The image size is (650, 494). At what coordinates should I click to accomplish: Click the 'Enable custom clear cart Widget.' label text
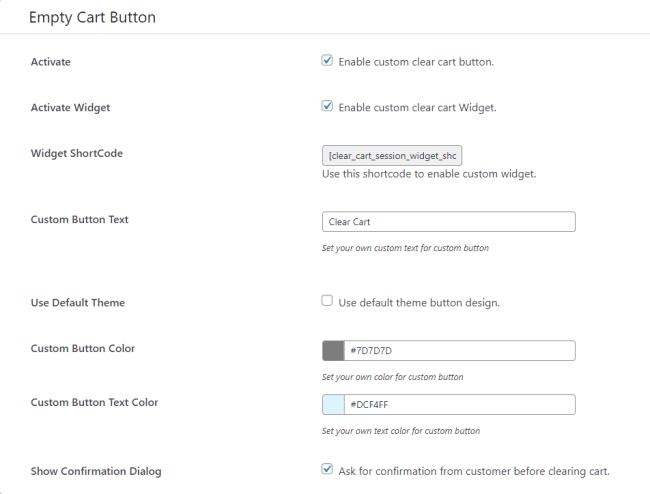417,107
